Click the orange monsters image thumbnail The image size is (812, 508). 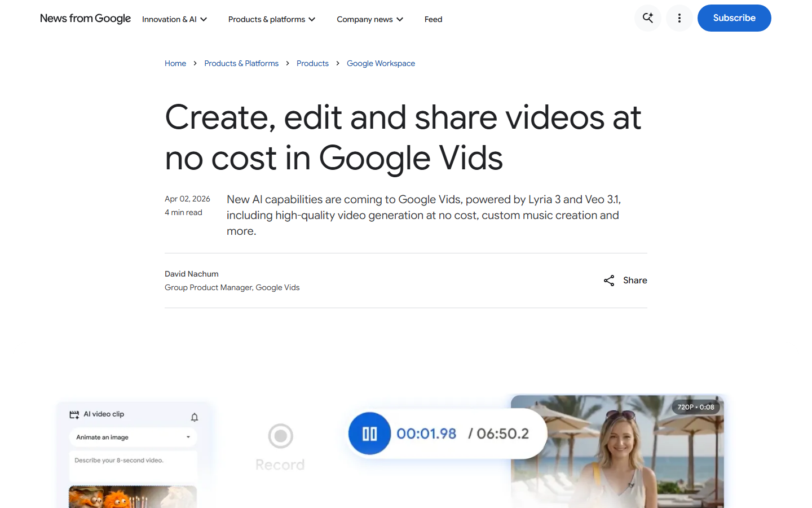133,497
